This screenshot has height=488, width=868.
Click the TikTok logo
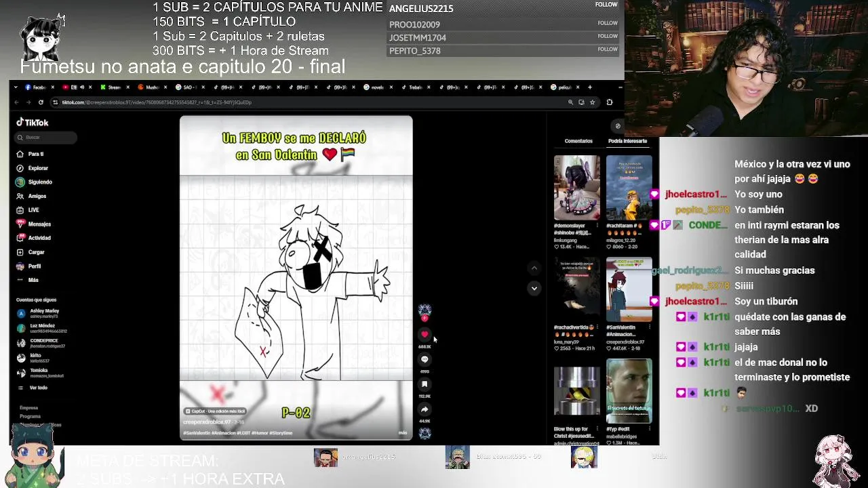pos(33,123)
